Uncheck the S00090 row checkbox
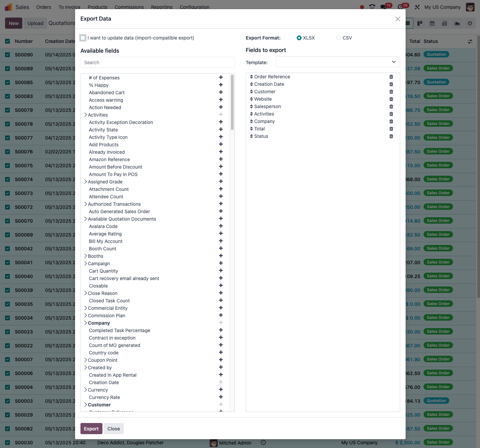Screen dimensions: 480x448 pyautogui.click(x=7, y=54)
